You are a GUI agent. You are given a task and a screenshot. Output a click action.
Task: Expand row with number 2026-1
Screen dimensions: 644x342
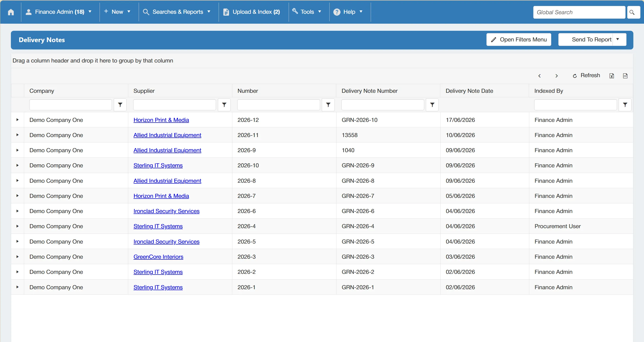[18, 287]
